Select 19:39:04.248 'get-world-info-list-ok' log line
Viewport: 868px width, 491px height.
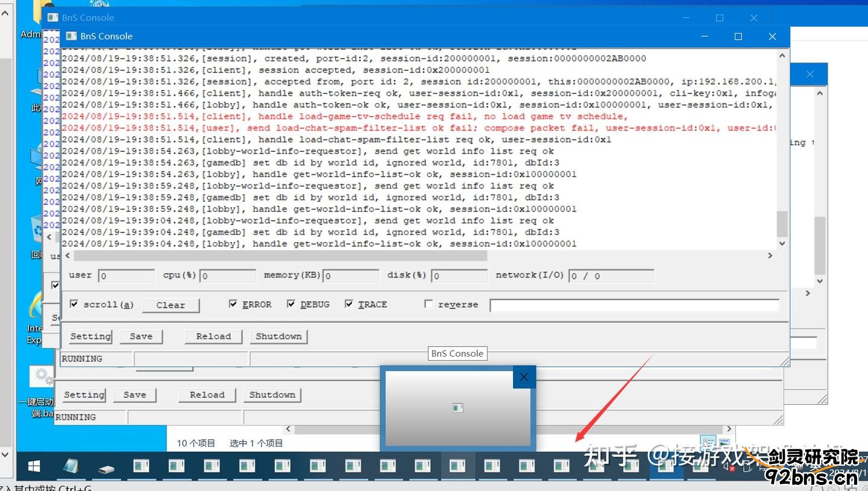tap(319, 244)
